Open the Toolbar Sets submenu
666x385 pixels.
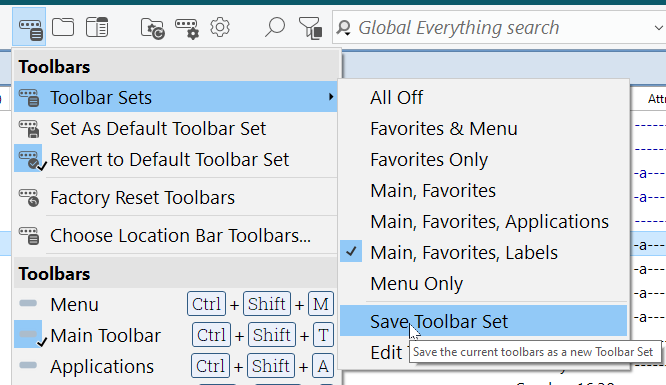coord(175,97)
